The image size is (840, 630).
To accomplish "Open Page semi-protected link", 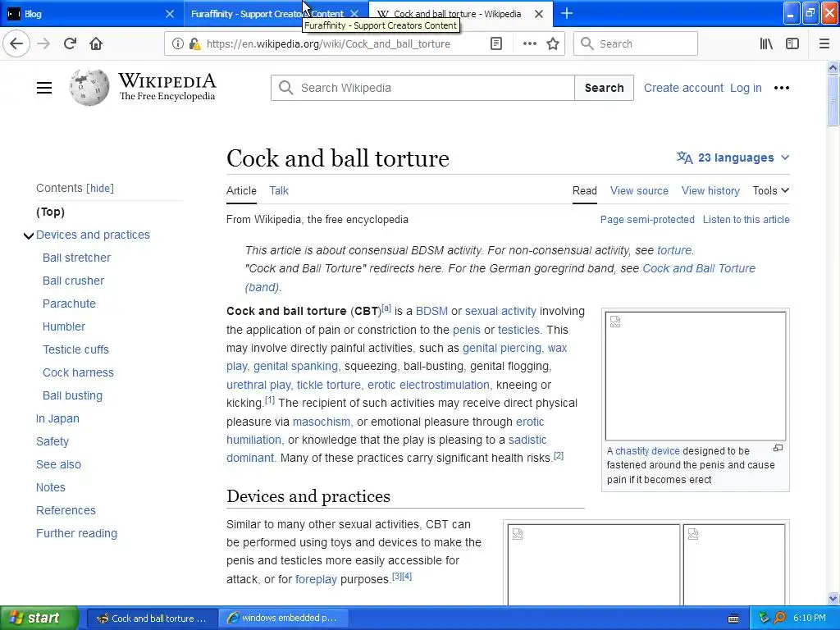I will (x=647, y=220).
